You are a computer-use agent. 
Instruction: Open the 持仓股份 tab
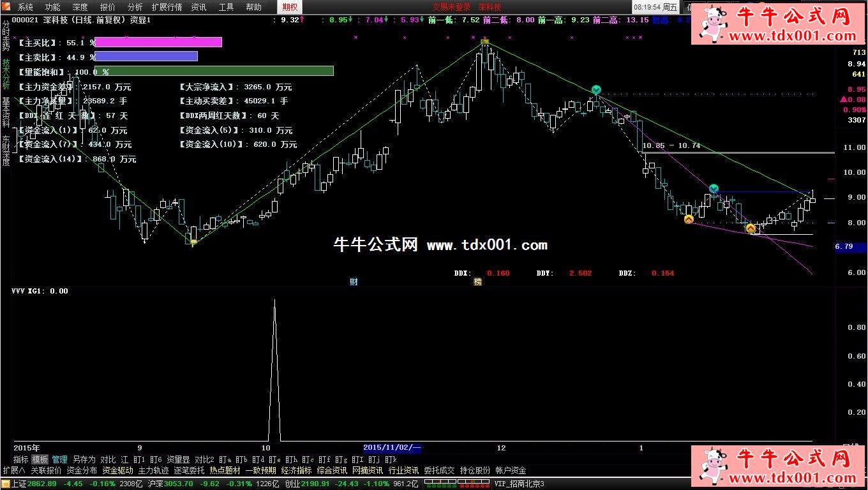point(475,470)
